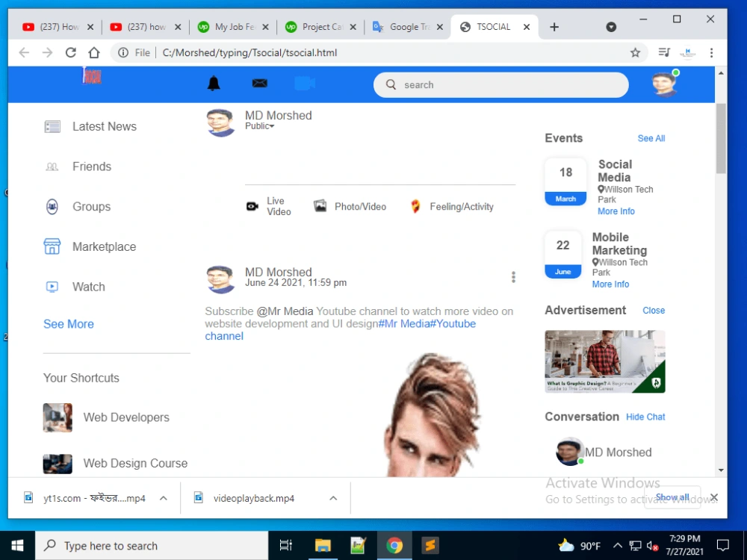Click the video camera icon in header
This screenshot has height=560, width=747.
tap(305, 84)
